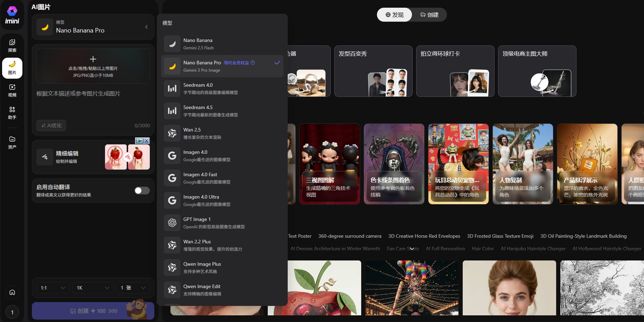Switch to the 发现 tab
Viewport: 644px width, 322px height.
[x=394, y=15]
